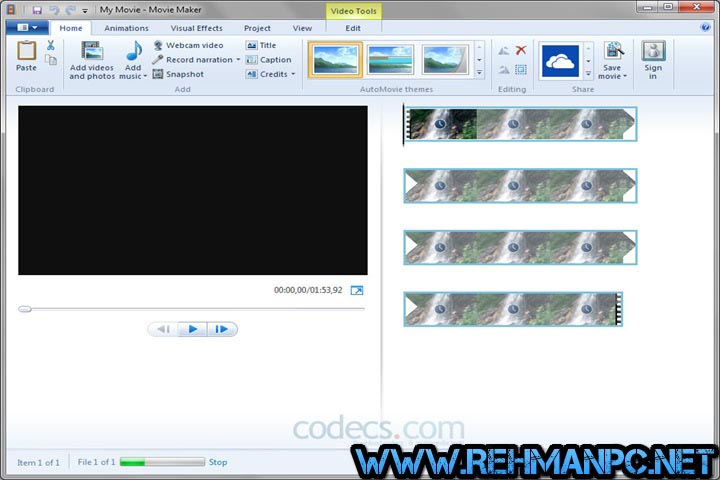Expand the AutoMovie themes gallery
The width and height of the screenshot is (720, 480).
coord(479,73)
